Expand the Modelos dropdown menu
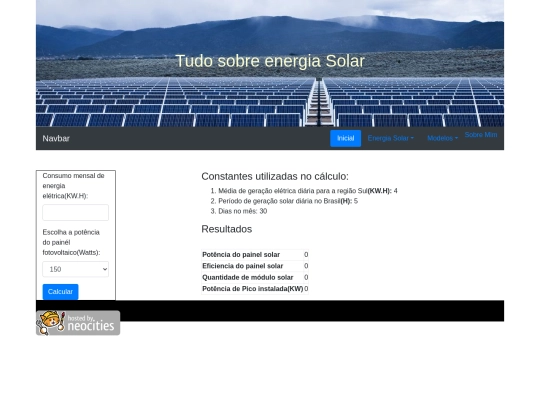Viewport: 540px width, 405px height. click(x=443, y=138)
